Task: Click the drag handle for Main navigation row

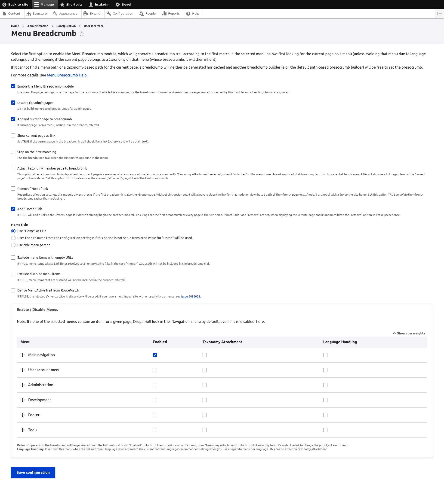Action: pos(22,355)
